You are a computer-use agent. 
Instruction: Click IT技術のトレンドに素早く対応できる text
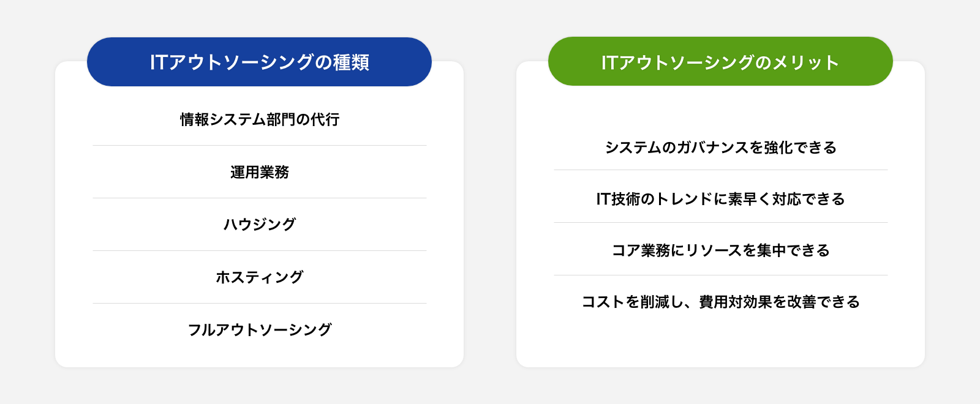(721, 199)
